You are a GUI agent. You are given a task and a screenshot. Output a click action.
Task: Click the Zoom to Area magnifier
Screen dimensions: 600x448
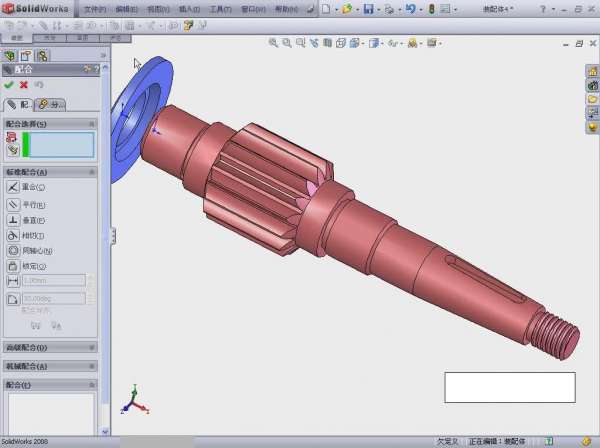click(x=287, y=42)
